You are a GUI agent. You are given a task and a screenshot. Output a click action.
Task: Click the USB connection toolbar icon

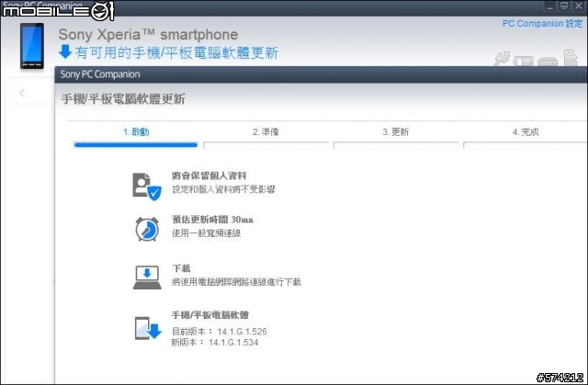[x=503, y=59]
